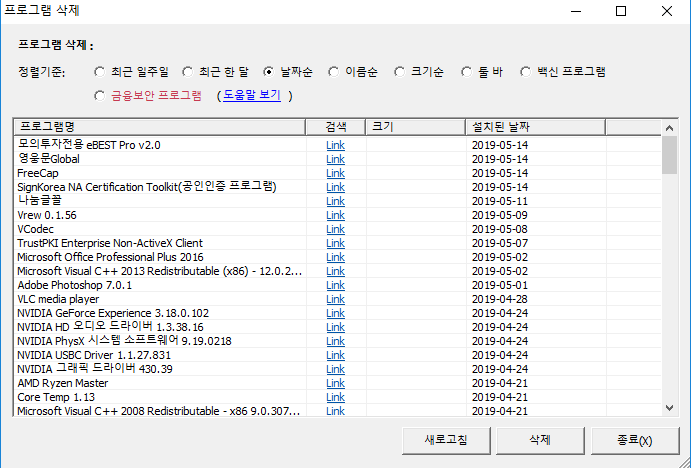Screen dimensions: 691x468
Task: Open the Link for Visual C++ 2008 Redistributable
Action: point(335,411)
